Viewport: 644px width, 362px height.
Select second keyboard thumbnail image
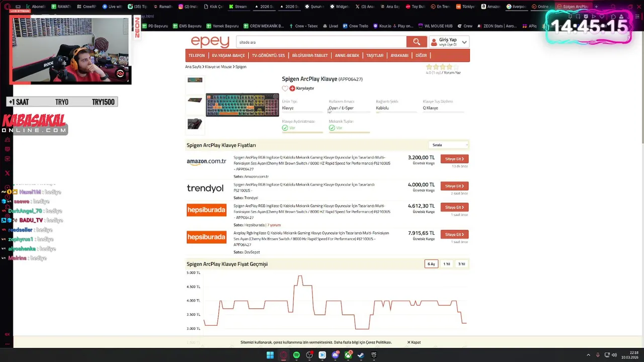[x=195, y=101]
